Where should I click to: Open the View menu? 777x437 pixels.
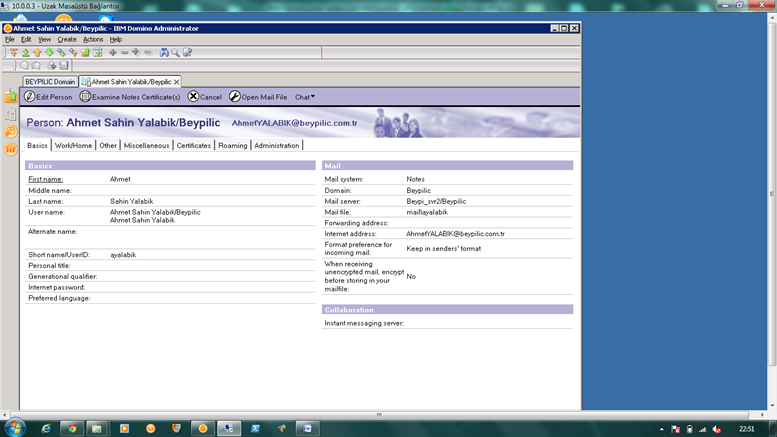point(44,39)
